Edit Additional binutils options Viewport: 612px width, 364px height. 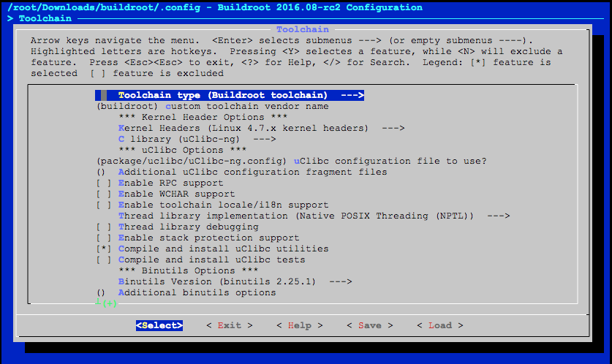[186, 292]
